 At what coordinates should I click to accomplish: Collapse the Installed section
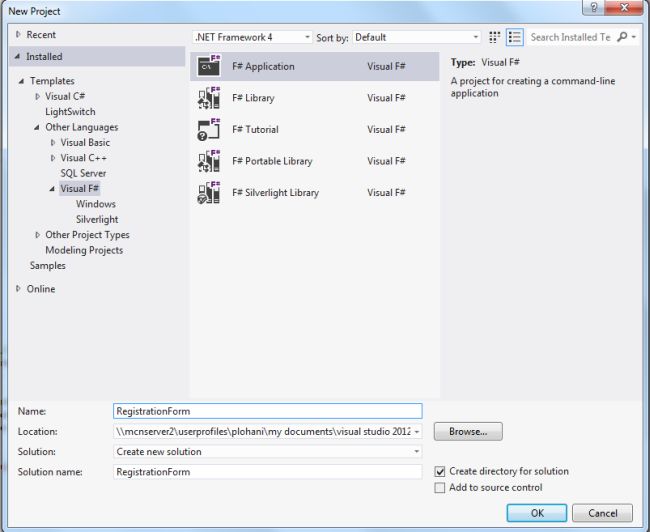tap(17, 56)
